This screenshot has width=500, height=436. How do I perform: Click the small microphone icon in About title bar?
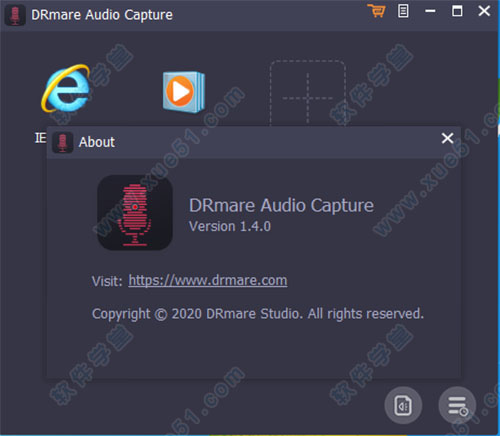point(62,142)
